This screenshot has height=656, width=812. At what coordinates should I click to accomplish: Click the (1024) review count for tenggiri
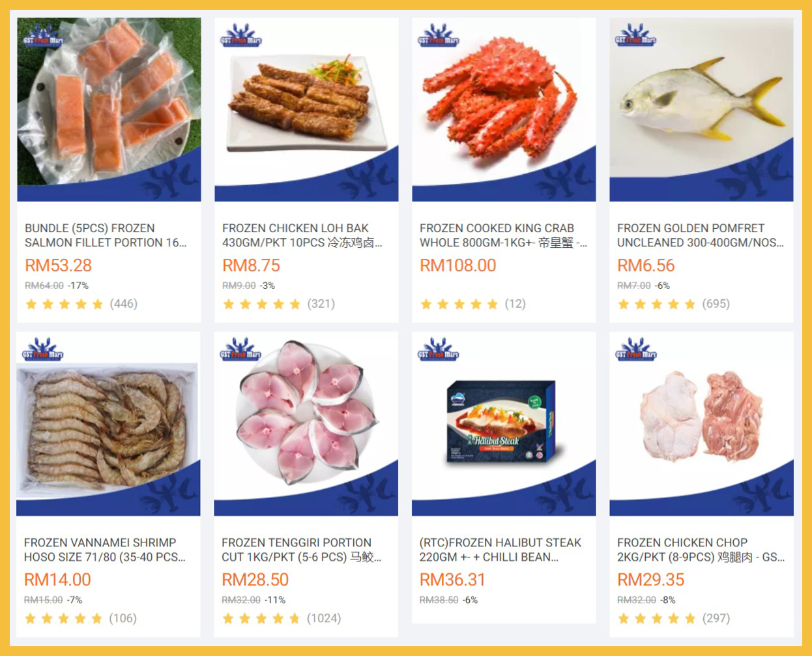tap(324, 618)
